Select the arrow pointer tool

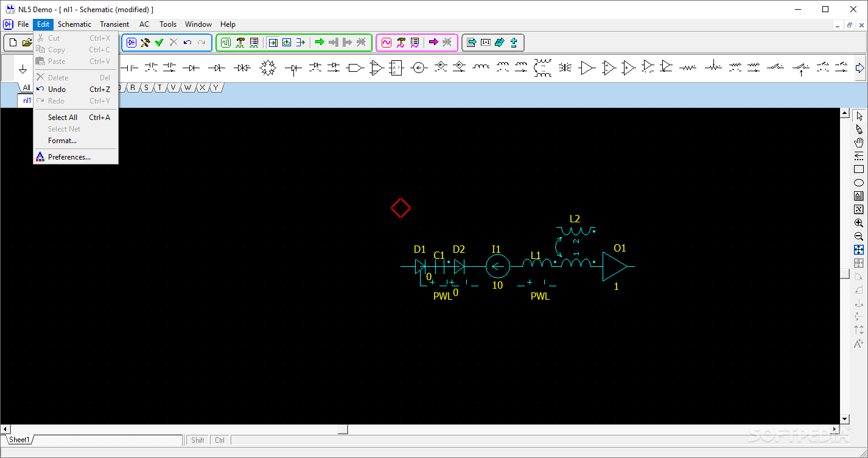click(x=859, y=116)
